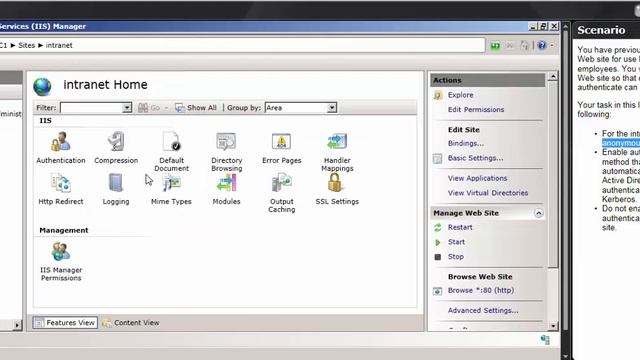Click the green Restart icon
The image size is (640, 360).
coord(438,228)
